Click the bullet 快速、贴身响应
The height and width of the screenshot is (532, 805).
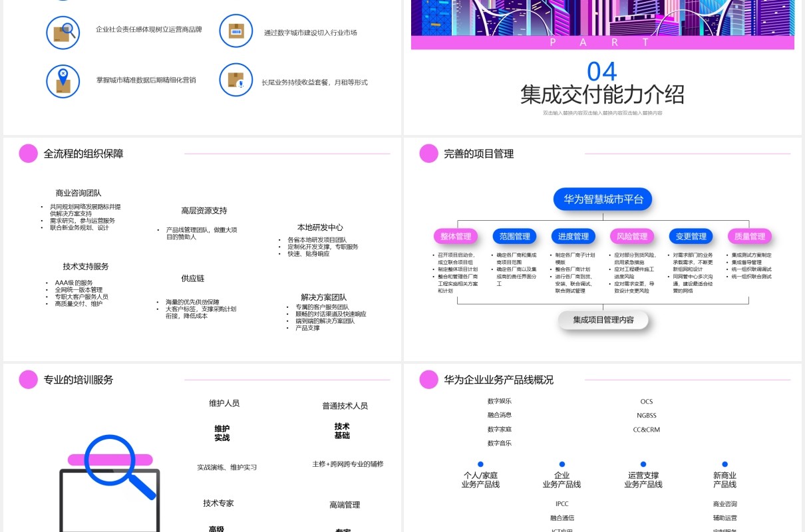(x=308, y=253)
